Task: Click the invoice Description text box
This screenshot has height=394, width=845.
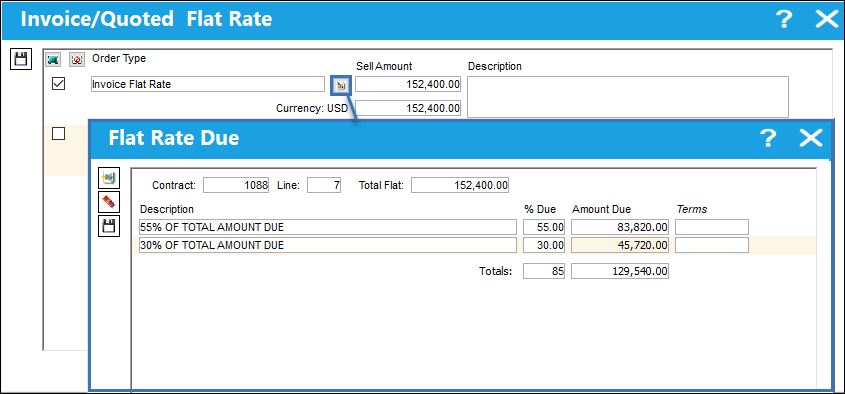Action: point(628,97)
